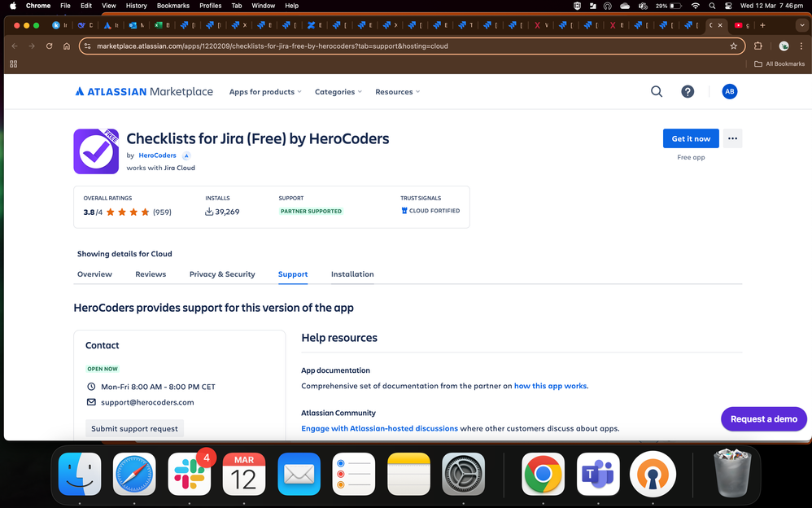Viewport: 812px width, 508px height.
Task: Open the apps grid in bookmarks bar
Action: [14, 63]
